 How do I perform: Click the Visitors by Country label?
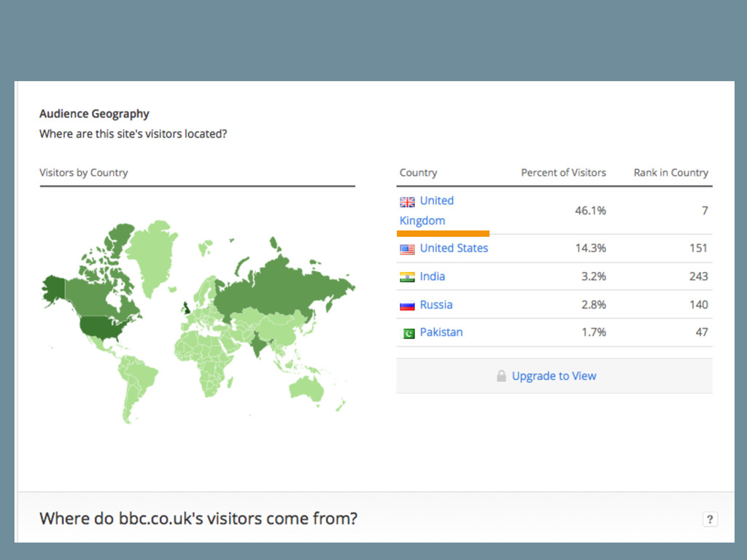83,172
